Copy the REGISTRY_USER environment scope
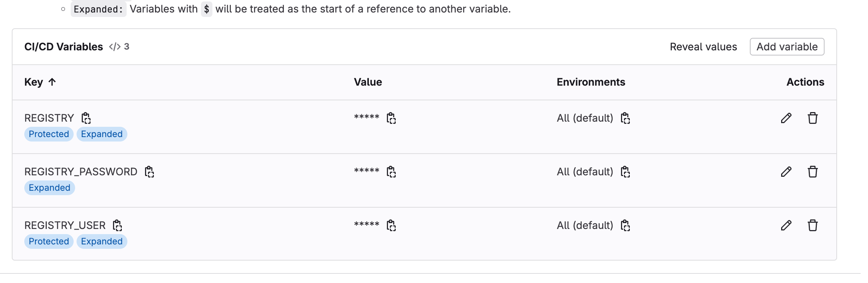868x283 pixels. [x=625, y=225]
